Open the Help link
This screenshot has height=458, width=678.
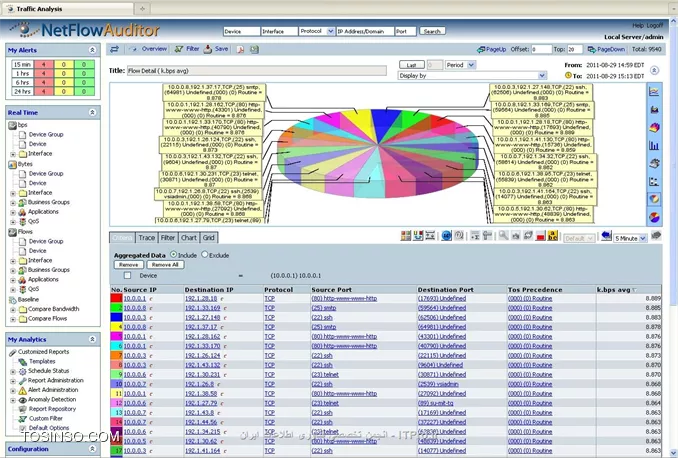[638, 26]
